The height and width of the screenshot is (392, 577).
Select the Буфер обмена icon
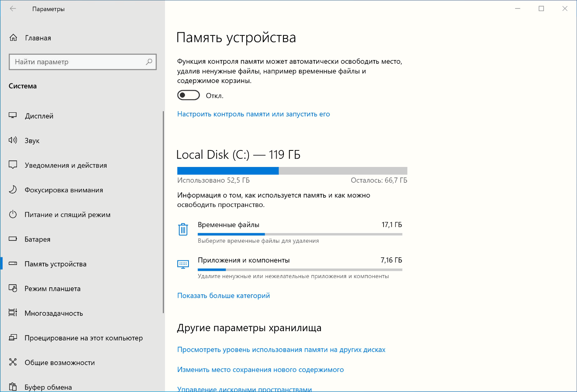[x=13, y=387]
